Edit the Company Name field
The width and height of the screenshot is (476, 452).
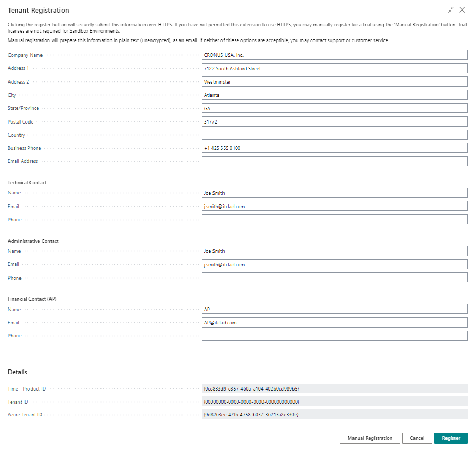pos(335,55)
